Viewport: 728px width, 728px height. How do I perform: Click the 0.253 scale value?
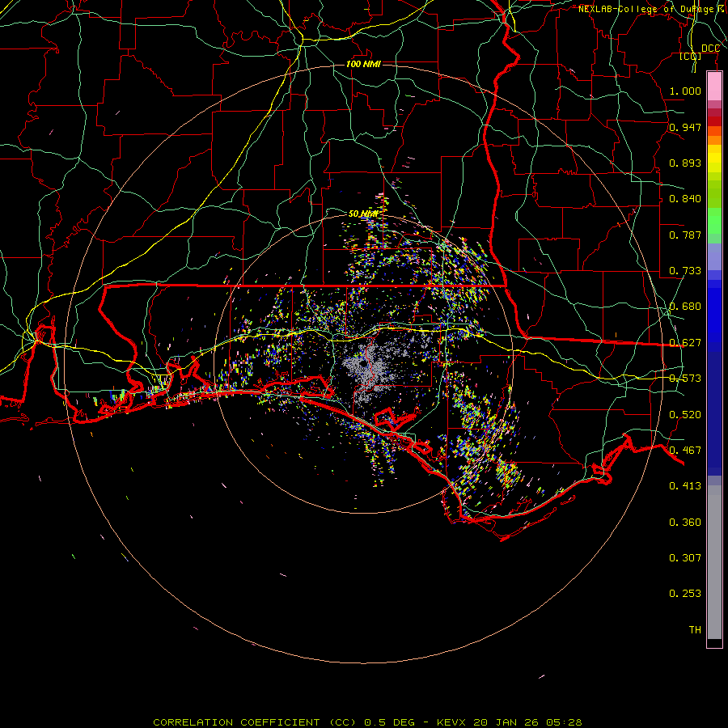click(685, 594)
